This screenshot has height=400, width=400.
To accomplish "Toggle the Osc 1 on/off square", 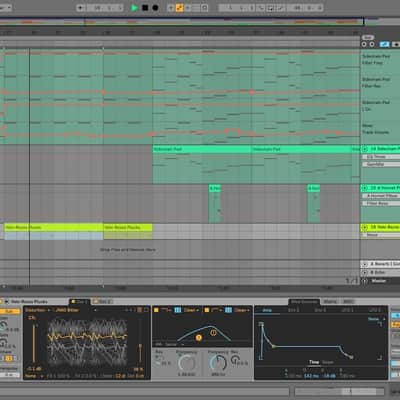I will click(73, 302).
